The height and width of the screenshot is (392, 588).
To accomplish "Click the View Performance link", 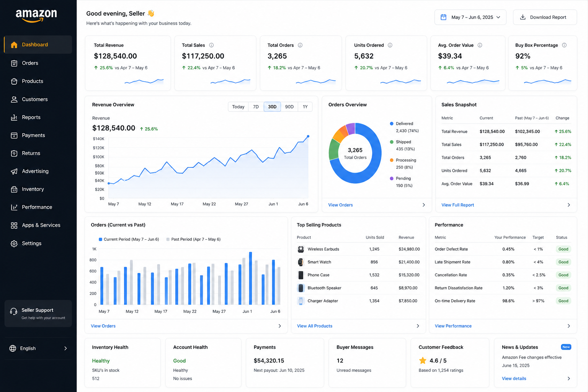I will point(453,326).
